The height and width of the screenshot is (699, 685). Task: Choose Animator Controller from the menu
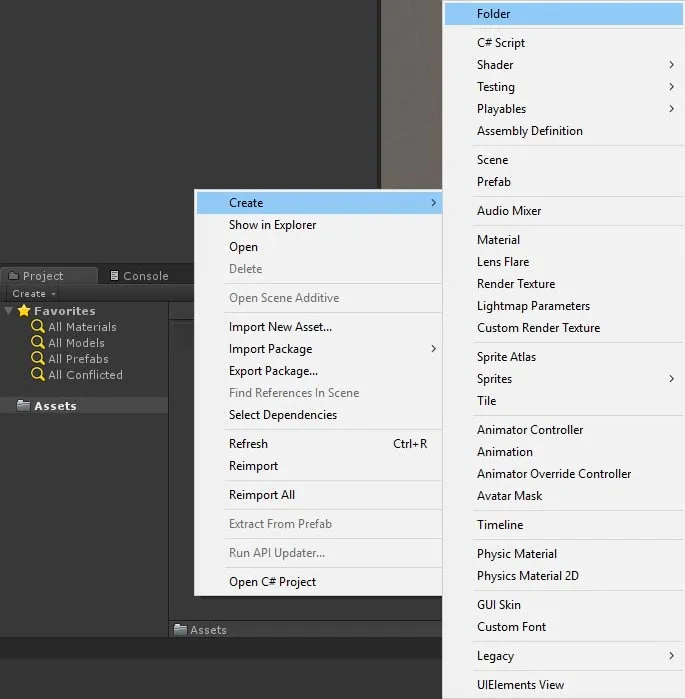pos(530,430)
